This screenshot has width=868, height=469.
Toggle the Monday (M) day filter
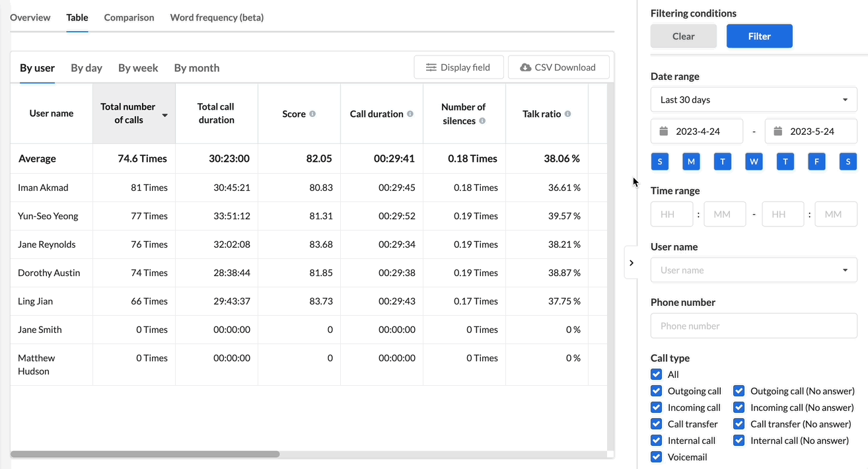click(x=691, y=161)
